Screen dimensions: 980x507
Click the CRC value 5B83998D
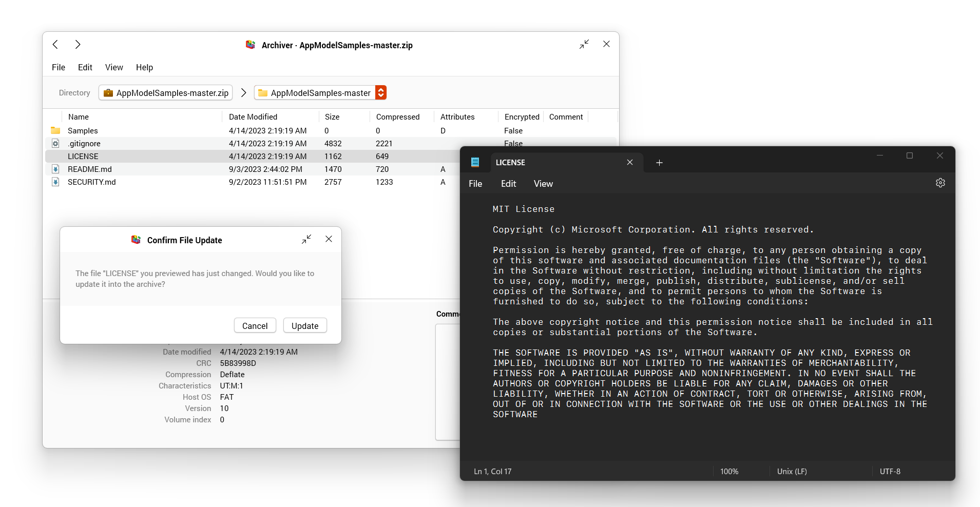[x=238, y=363]
